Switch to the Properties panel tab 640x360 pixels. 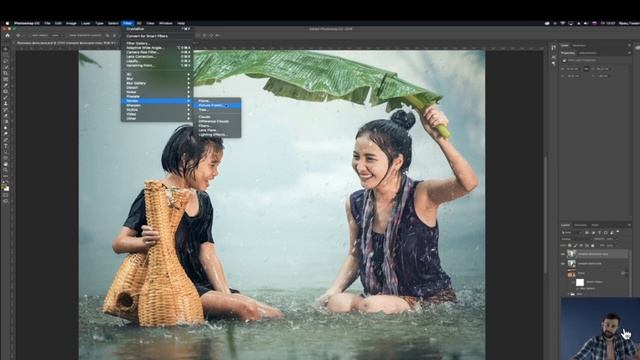(x=568, y=53)
